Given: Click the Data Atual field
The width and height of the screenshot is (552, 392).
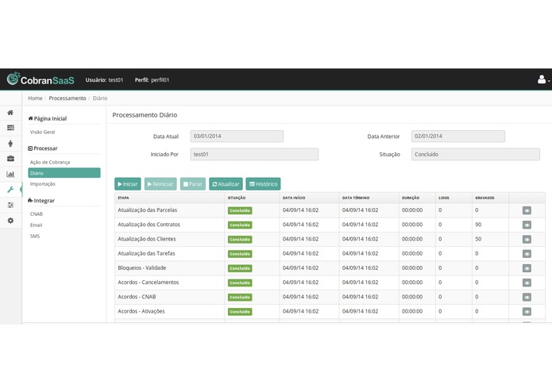Looking at the screenshot, I should 237,136.
